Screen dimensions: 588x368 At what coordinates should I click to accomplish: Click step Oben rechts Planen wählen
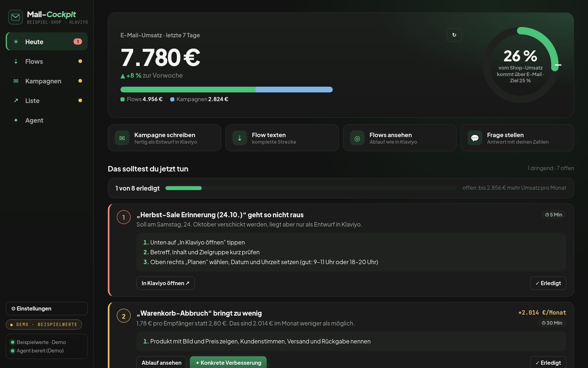[x=261, y=262]
